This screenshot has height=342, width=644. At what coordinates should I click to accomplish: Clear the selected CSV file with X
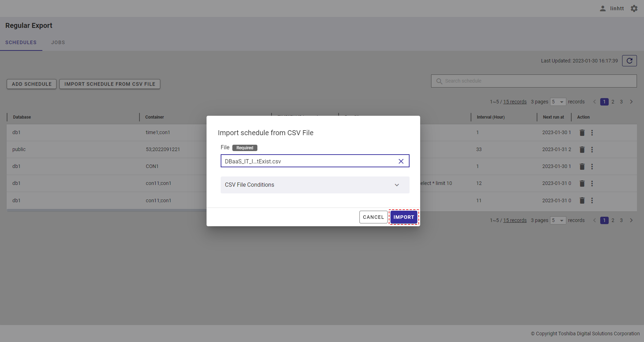click(401, 161)
